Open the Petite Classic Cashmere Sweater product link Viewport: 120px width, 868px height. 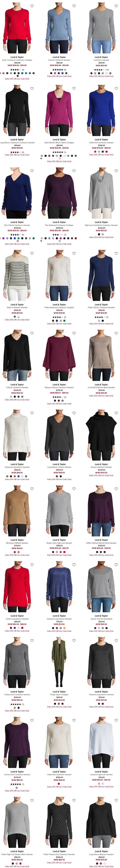coord(101,308)
